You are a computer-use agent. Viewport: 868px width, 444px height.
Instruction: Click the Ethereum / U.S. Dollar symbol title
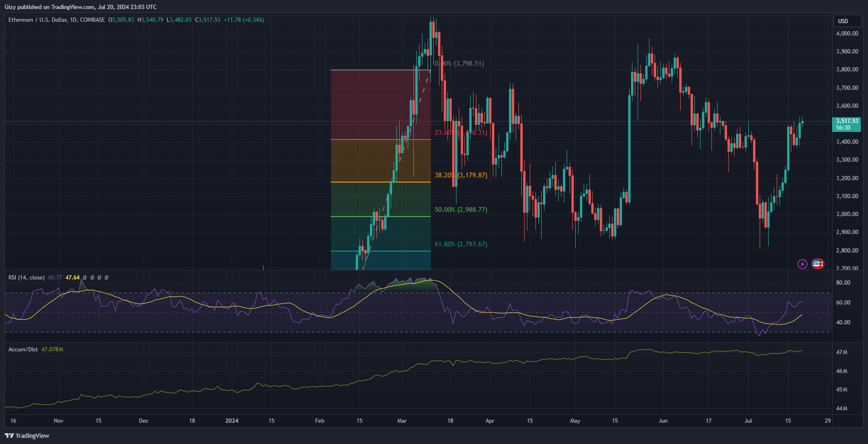point(56,20)
